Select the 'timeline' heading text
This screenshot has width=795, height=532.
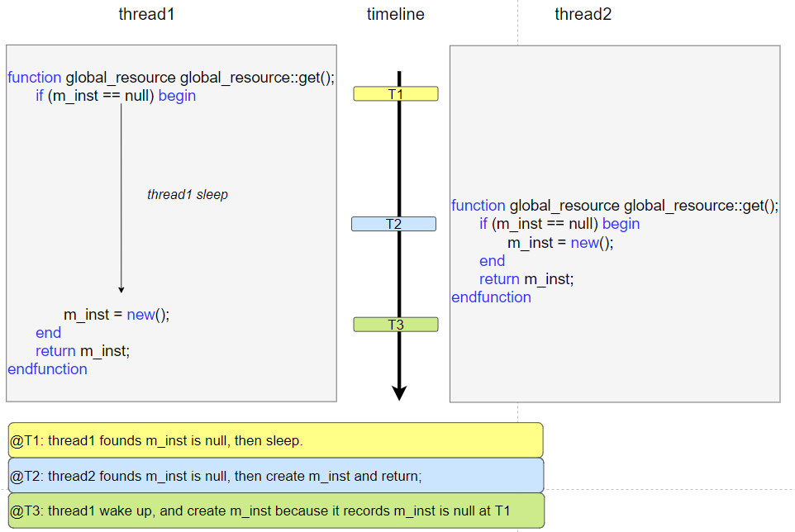[x=396, y=14]
